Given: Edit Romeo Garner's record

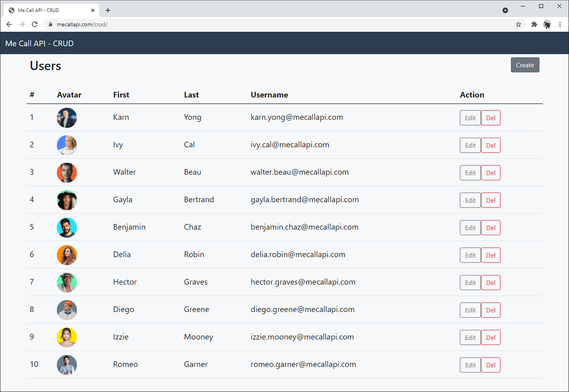Looking at the screenshot, I should (470, 365).
